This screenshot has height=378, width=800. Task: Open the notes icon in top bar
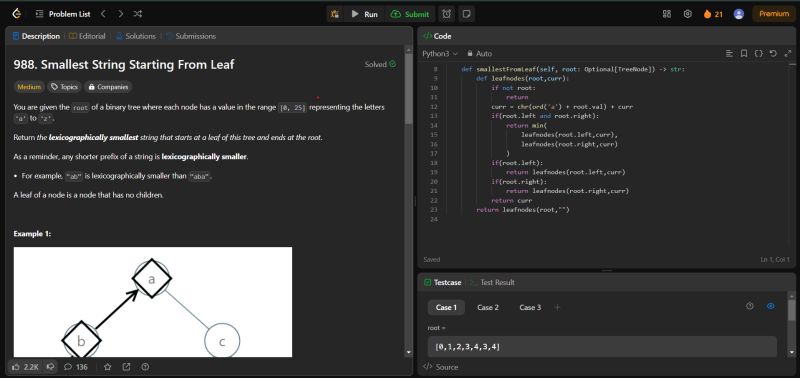click(466, 14)
